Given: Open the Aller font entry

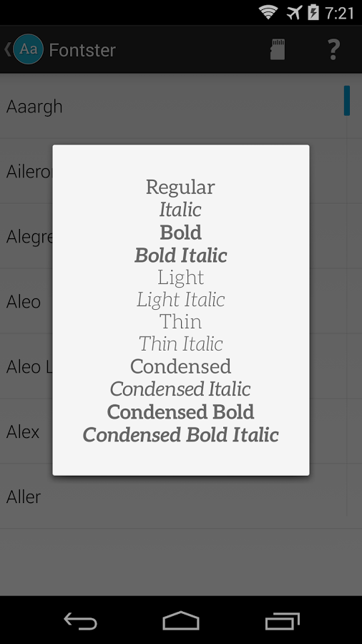Looking at the screenshot, I should (x=172, y=496).
